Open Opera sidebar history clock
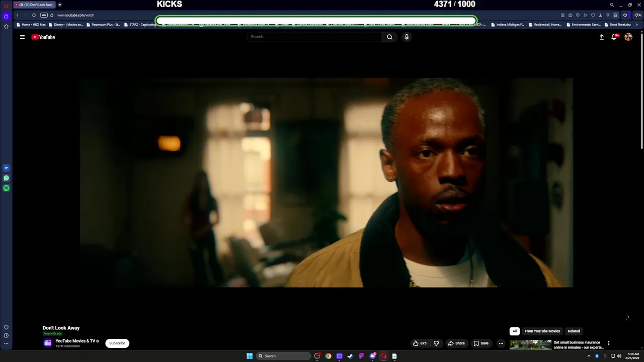 6,335
